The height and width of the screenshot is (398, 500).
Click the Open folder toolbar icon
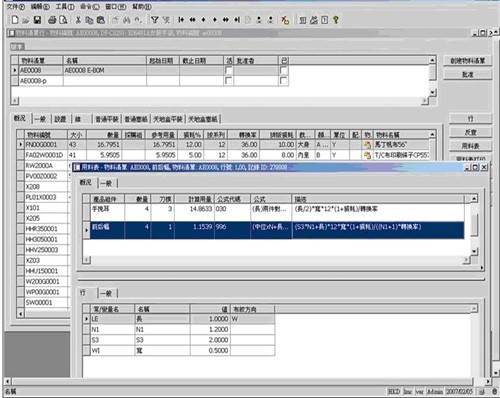coord(26,20)
